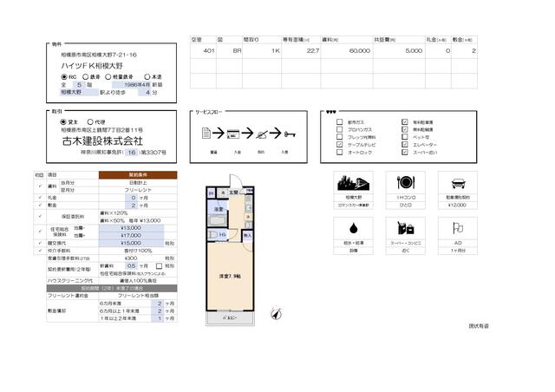Click room number 401 cell

pos(203,51)
